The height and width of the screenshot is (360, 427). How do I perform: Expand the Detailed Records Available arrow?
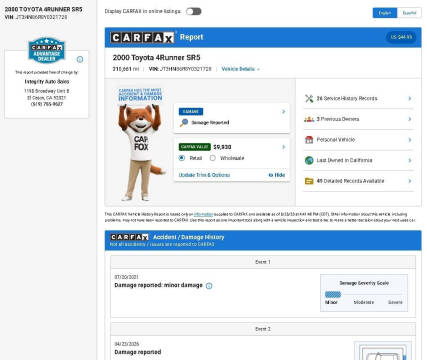point(410,181)
